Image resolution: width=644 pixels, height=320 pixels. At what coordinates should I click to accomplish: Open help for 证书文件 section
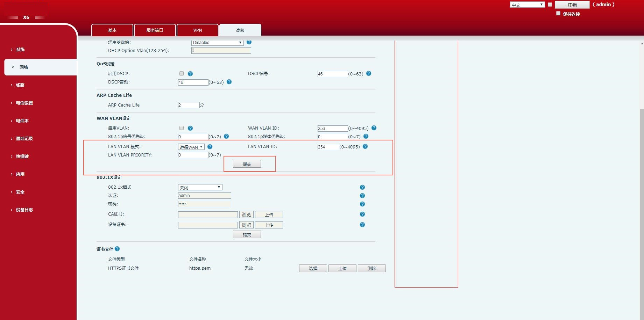pos(117,248)
